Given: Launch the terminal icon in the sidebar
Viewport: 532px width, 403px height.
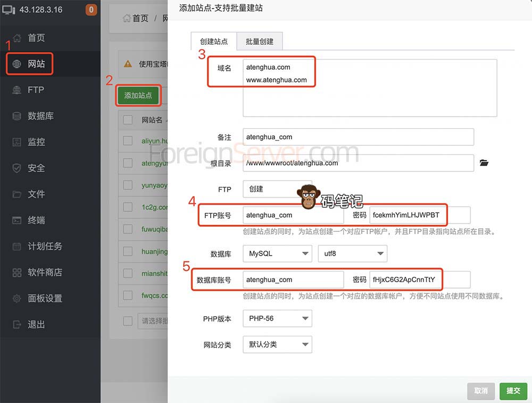Looking at the screenshot, I should tap(17, 220).
